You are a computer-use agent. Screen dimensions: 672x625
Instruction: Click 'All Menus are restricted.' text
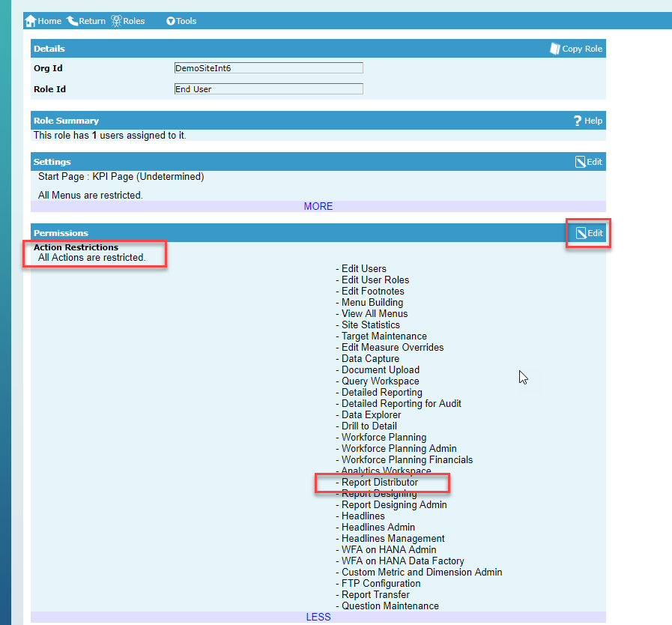[91, 195]
